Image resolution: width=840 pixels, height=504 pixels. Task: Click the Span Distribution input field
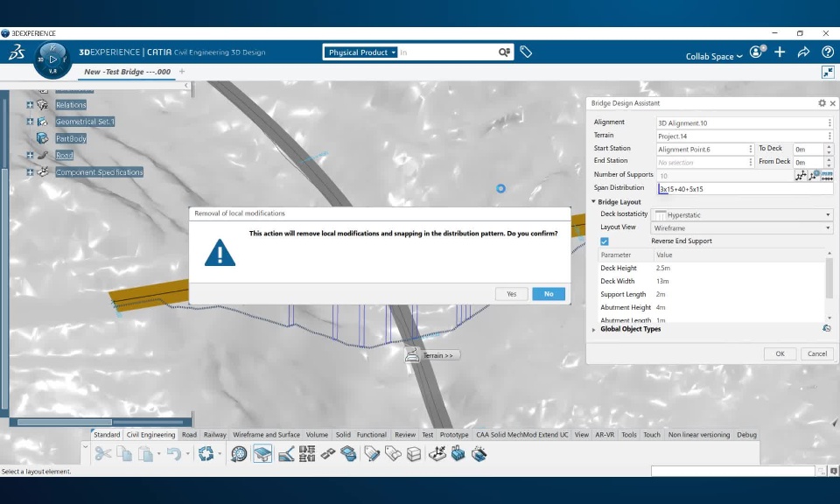click(x=745, y=188)
